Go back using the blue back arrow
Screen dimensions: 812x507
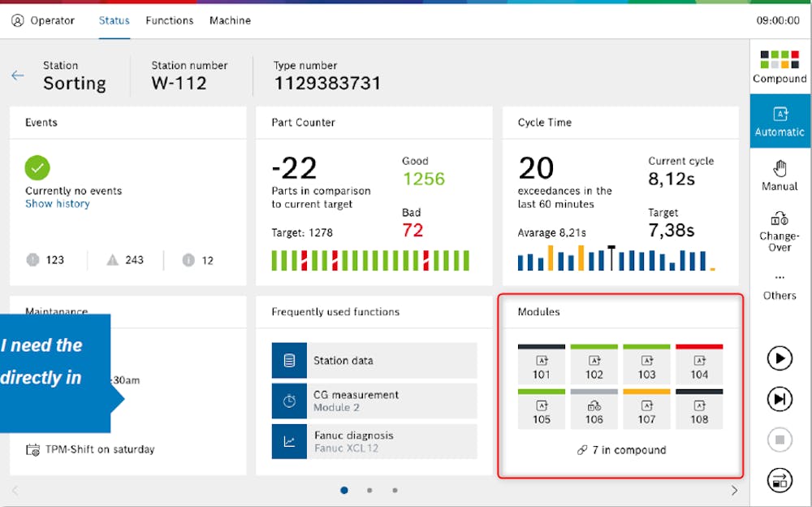(x=18, y=76)
